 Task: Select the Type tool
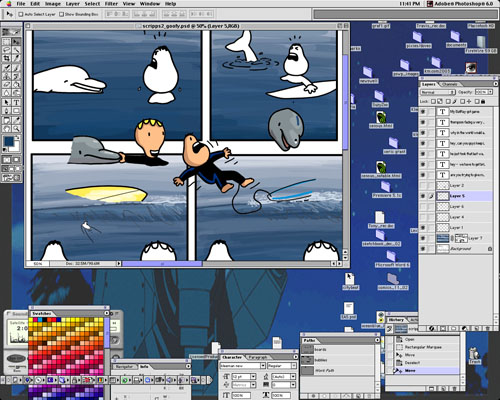pos(16,102)
